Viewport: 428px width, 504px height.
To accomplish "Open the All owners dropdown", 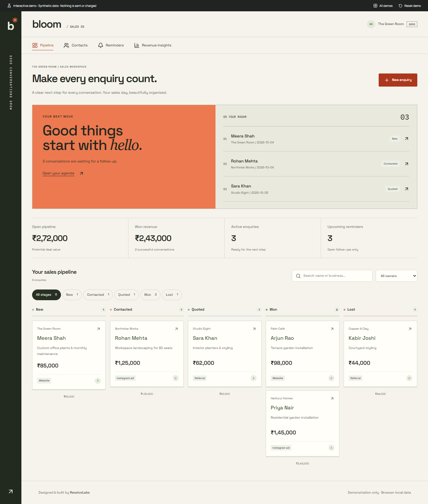I will pyautogui.click(x=396, y=276).
